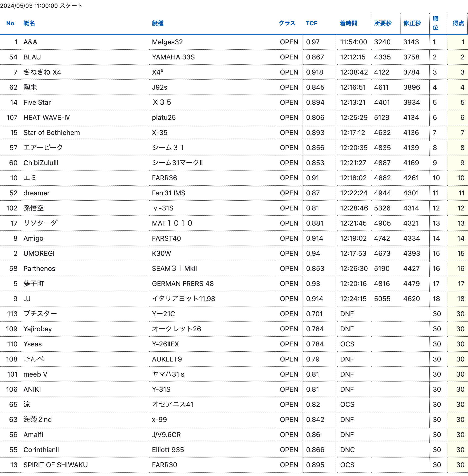The width and height of the screenshot is (468, 476).
Task: Click the 所要秒 column header
Action: tap(382, 23)
